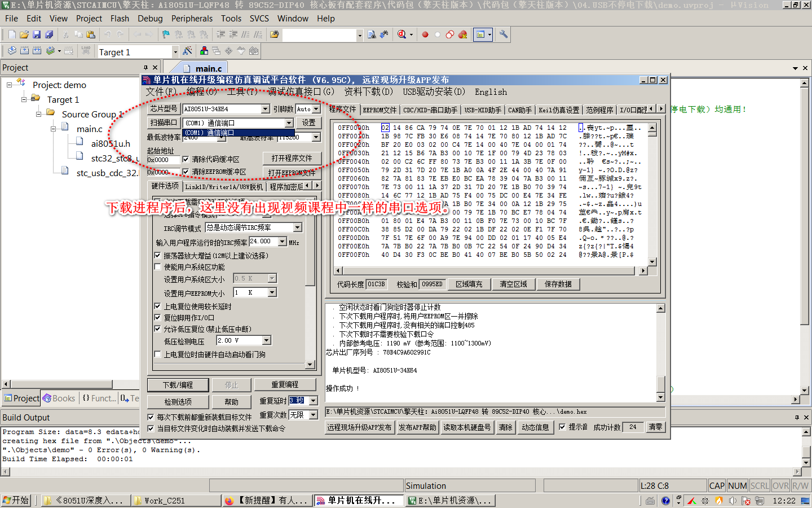Open 引脚数 Auto dropdown

point(316,109)
